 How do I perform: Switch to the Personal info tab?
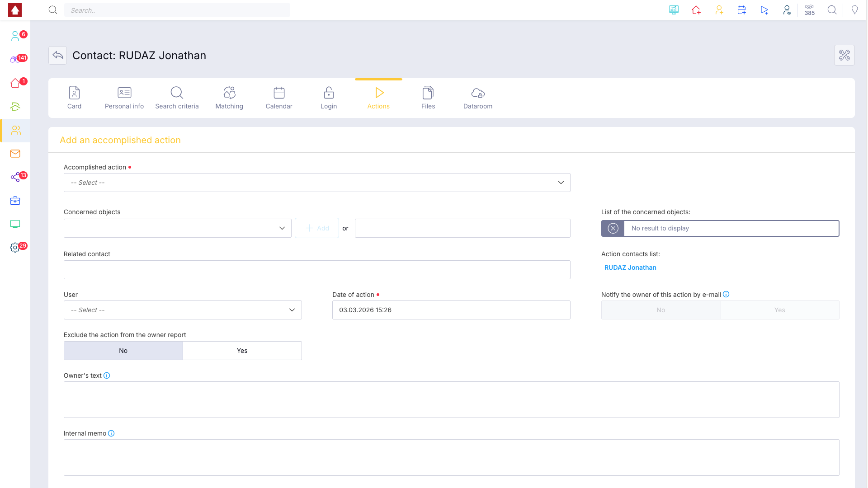[x=124, y=98]
